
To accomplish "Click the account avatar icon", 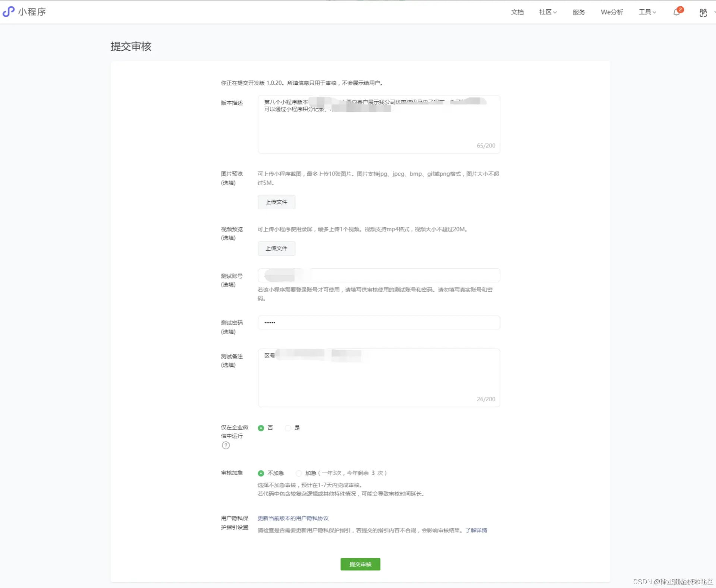I will pyautogui.click(x=703, y=13).
